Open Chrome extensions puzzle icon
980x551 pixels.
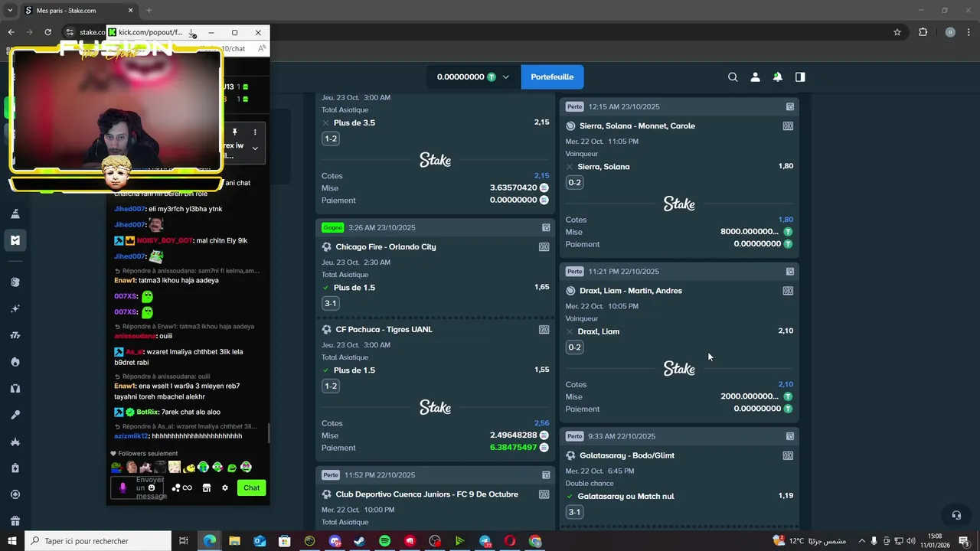[923, 32]
